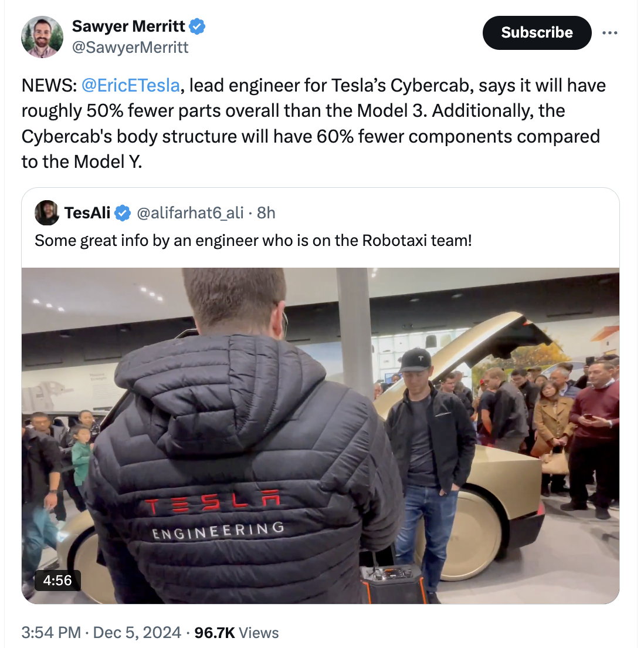Click the TesAli display name

click(87, 213)
